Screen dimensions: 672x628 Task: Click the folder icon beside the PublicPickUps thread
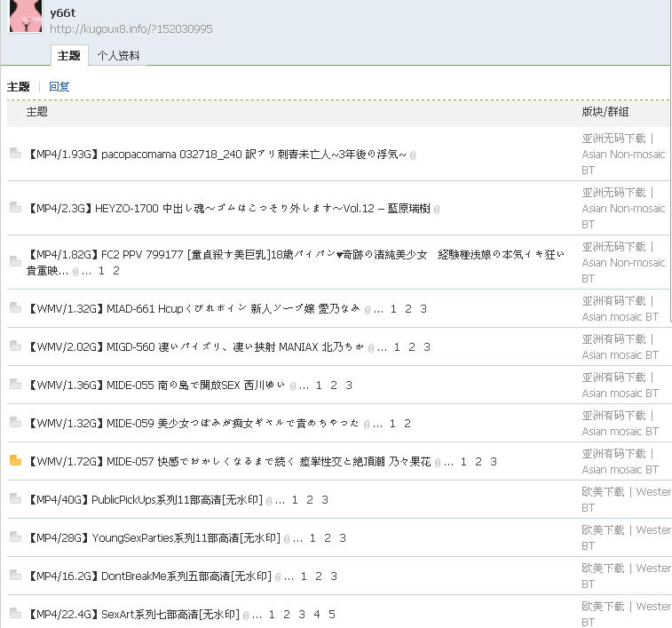(15, 498)
